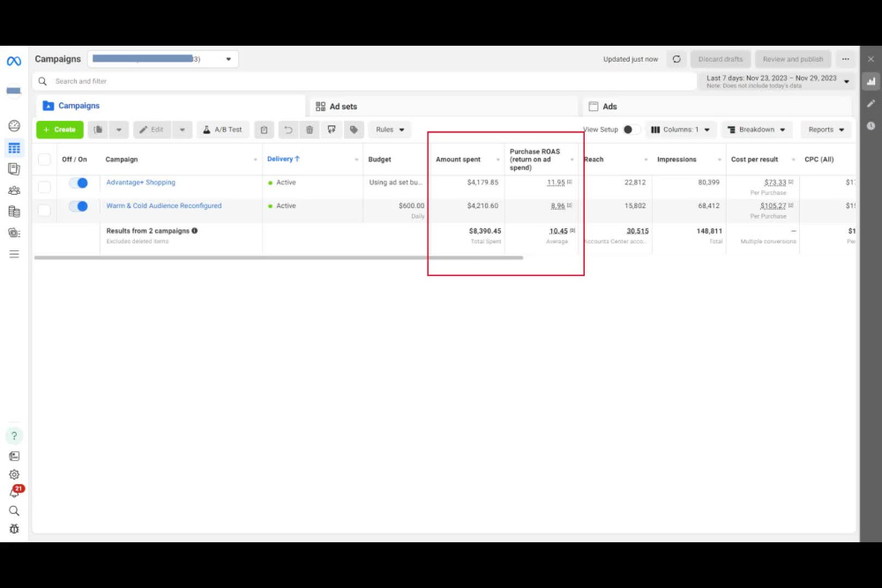Screen dimensions: 882x588
Task: Open the ad account selector dropdown
Action: [x=162, y=59]
